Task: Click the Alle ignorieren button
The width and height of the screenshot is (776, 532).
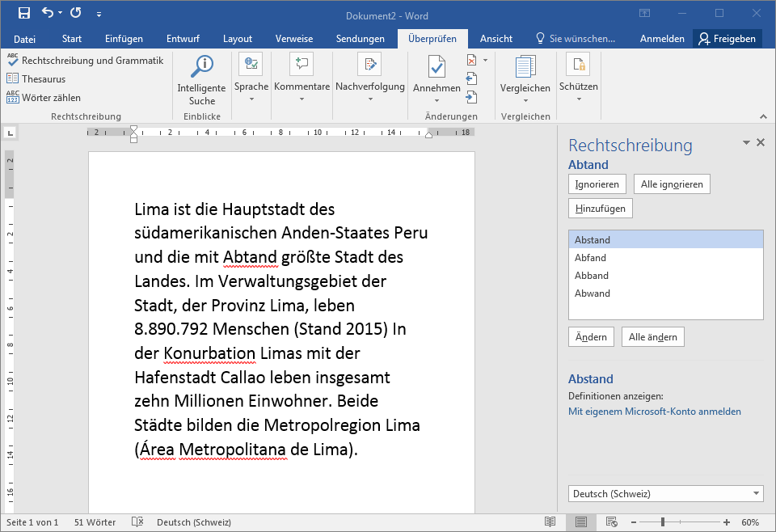Action: [x=672, y=184]
